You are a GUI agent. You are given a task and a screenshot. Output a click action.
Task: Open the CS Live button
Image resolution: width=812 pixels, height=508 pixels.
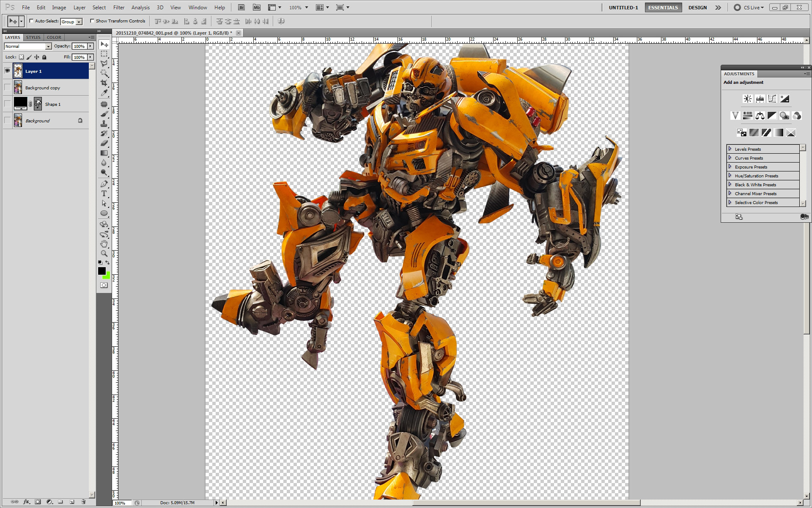click(x=749, y=8)
